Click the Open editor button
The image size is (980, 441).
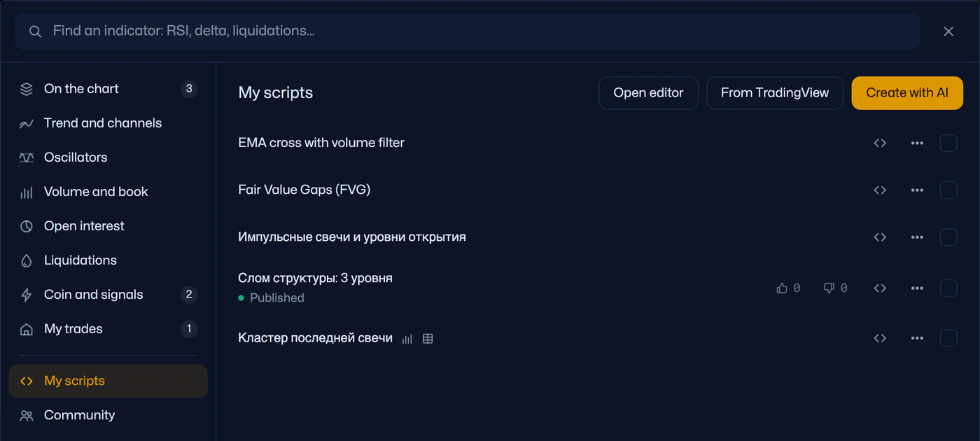[648, 93]
